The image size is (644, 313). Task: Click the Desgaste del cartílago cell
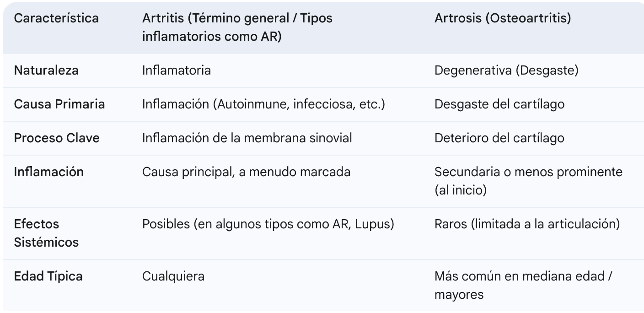tap(499, 104)
